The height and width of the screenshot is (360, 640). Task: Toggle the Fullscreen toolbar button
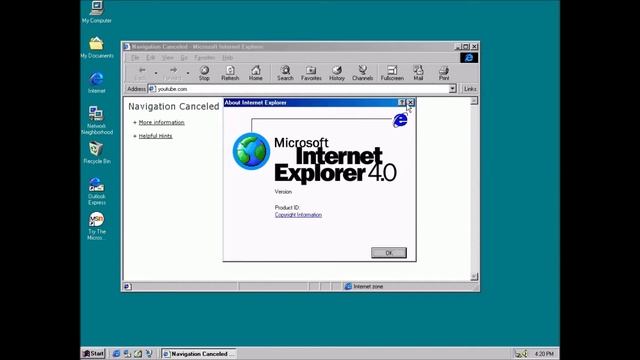point(392,73)
